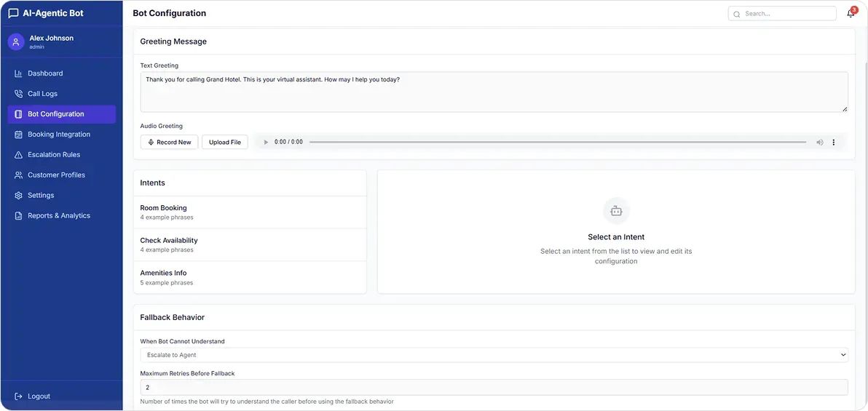
Task: Focus the top Search field
Action: [782, 14]
